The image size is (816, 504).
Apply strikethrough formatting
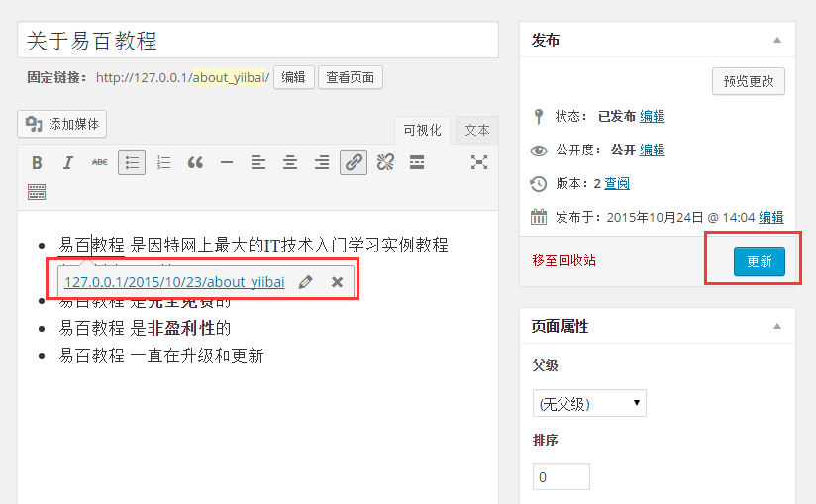(x=100, y=163)
